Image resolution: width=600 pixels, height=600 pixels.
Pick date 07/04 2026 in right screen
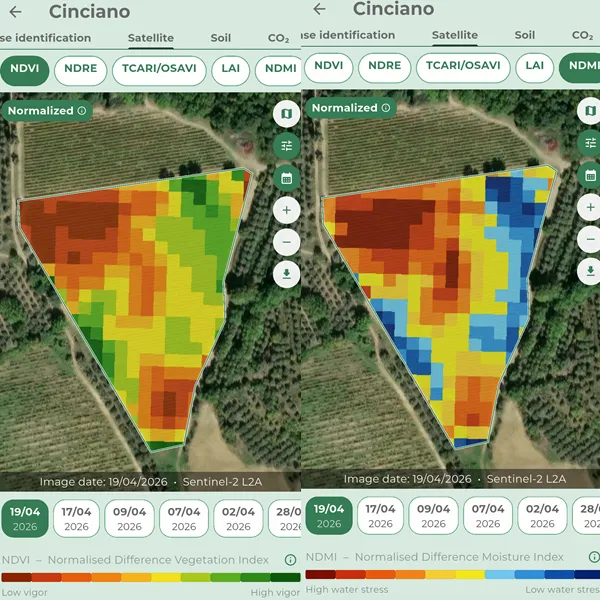[x=488, y=516]
